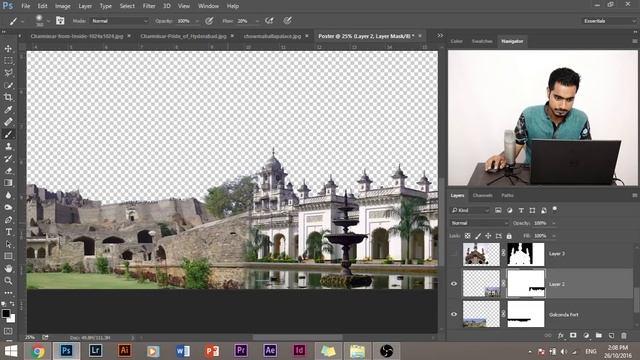Select the Brush tool in toolbox
This screenshot has height=360, width=640.
8,134
